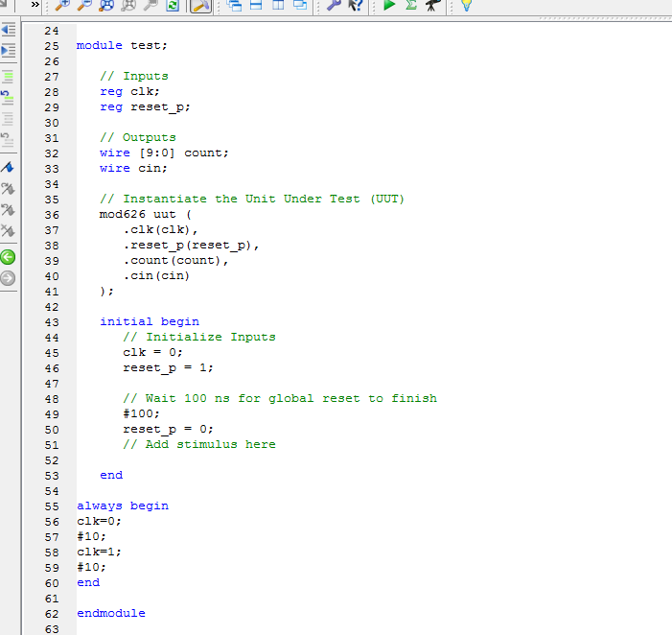Click line number 55 in the gutter
Screen dimensions: 672x635
pyautogui.click(x=52, y=506)
